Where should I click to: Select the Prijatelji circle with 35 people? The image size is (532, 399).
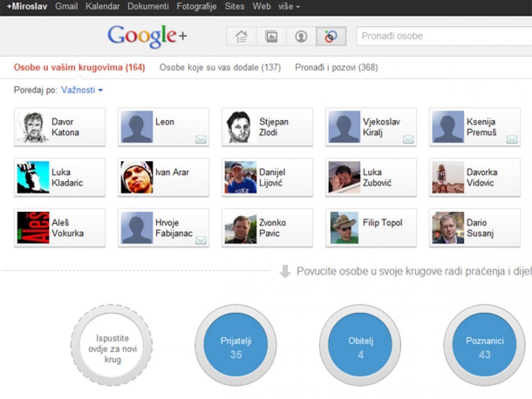pos(236,345)
